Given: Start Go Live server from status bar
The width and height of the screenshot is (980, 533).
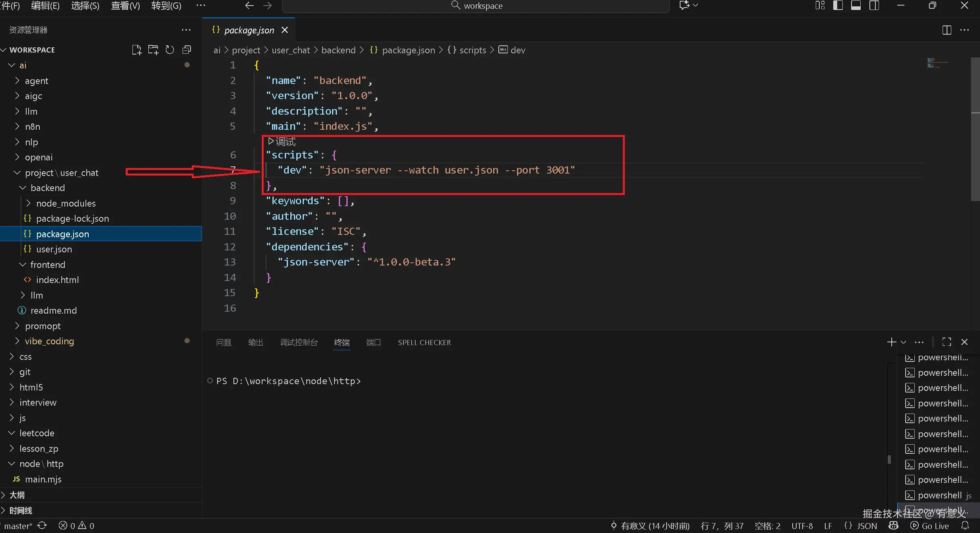Looking at the screenshot, I should (929, 526).
